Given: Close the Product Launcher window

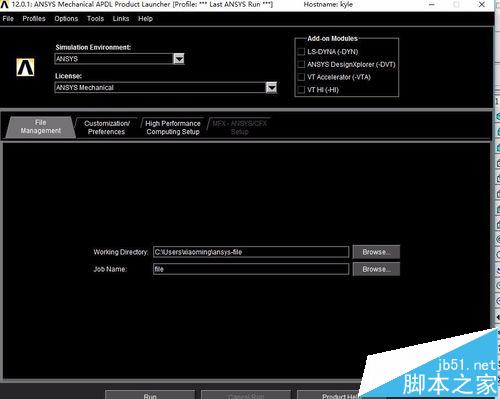Looking at the screenshot, I should pos(482,5).
